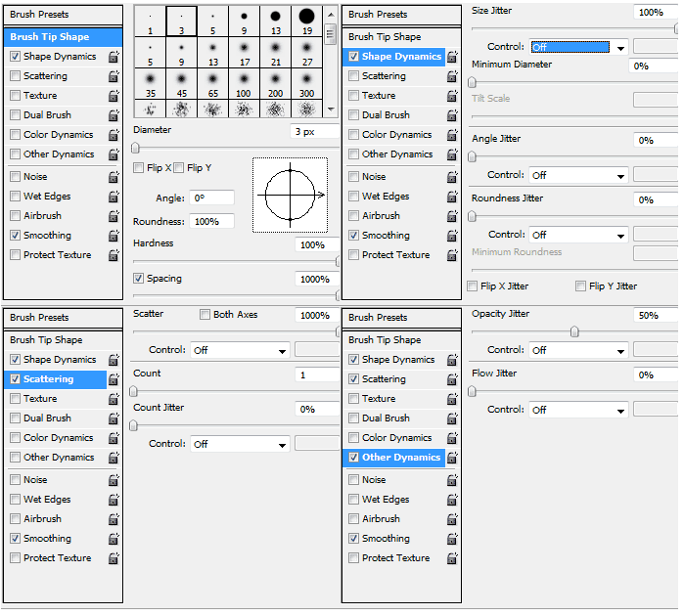Choose the soft round 17 brush tip
684x616 pixels.
(244, 53)
